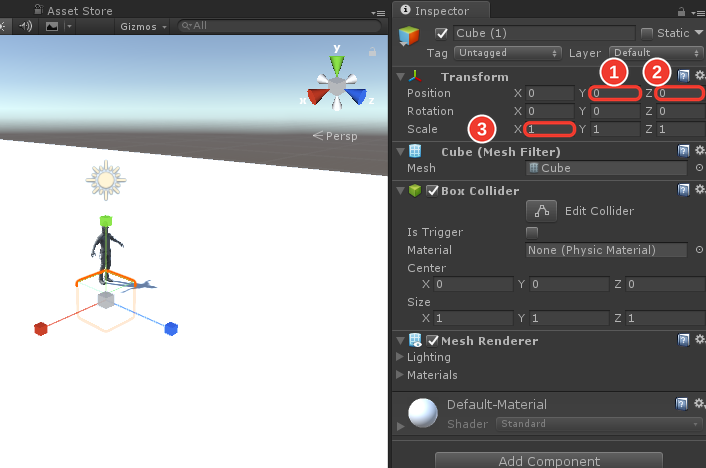
Task: Click Box Collider Center X field
Action: 473,284
